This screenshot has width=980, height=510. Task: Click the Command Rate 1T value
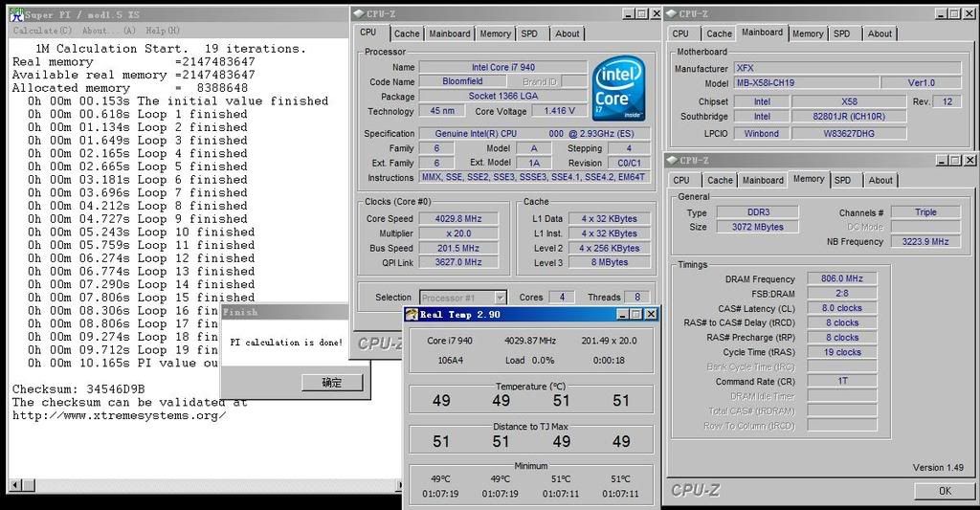[842, 381]
